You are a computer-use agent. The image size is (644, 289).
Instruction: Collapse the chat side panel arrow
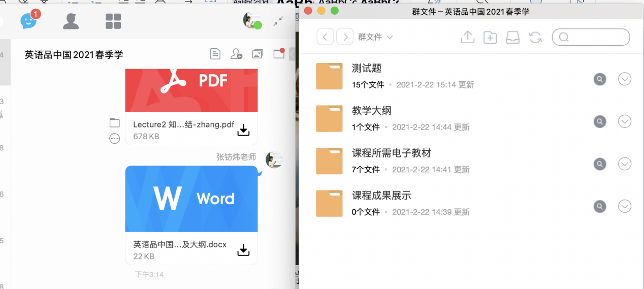pyautogui.click(x=292, y=54)
